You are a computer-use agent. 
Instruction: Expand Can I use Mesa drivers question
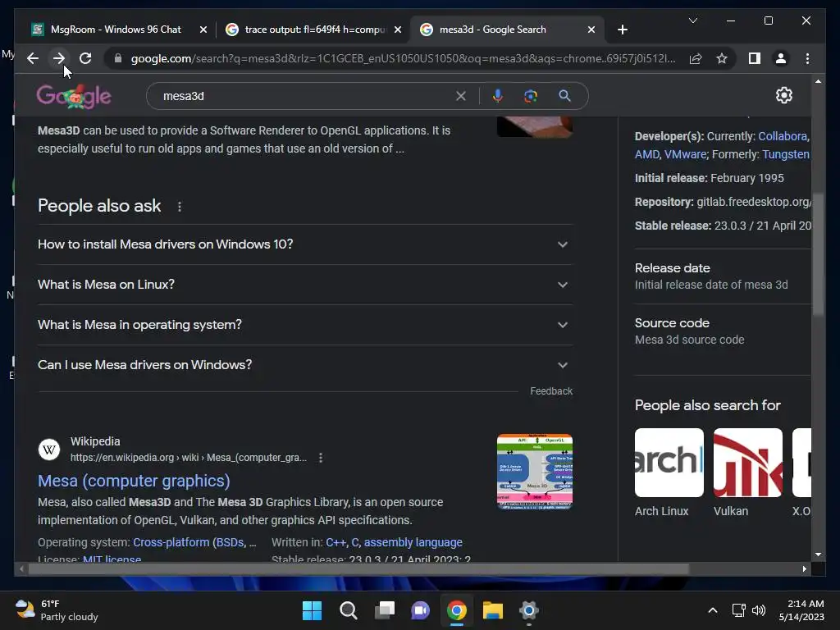coord(305,365)
